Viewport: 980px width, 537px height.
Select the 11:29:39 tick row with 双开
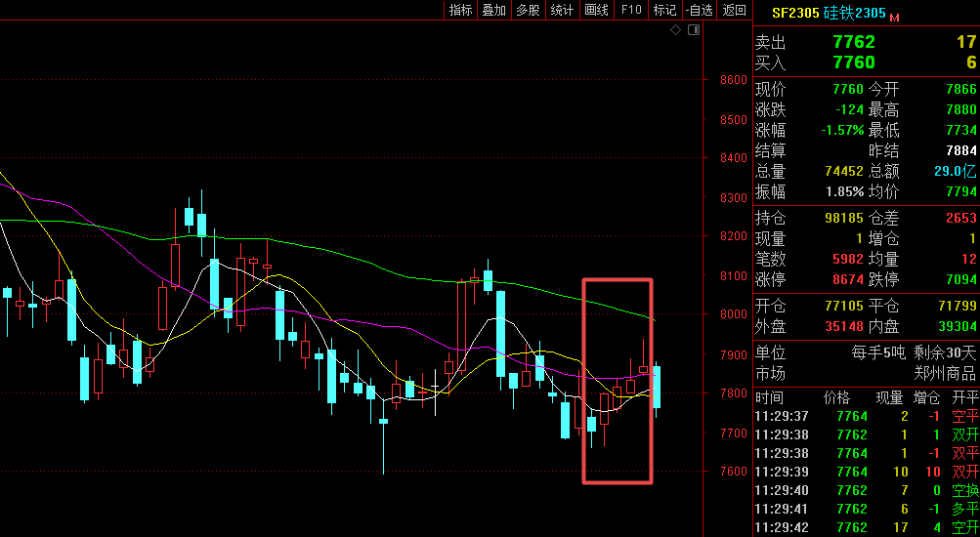866,472
